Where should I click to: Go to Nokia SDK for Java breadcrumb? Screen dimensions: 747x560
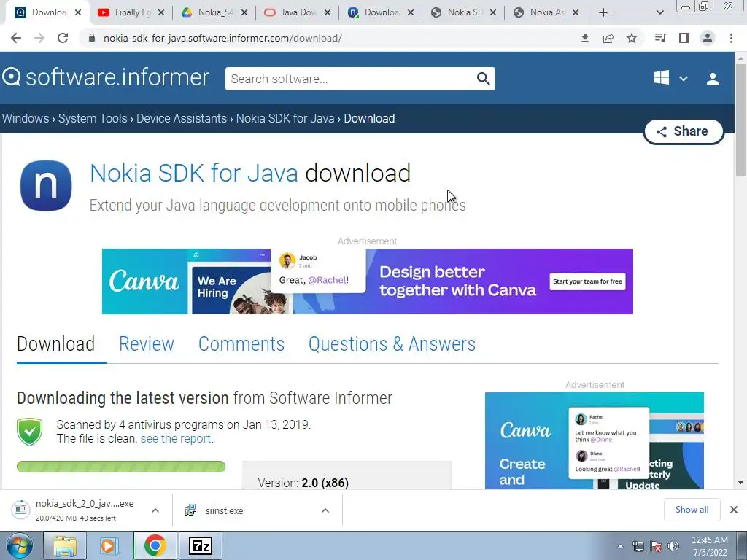285,118
